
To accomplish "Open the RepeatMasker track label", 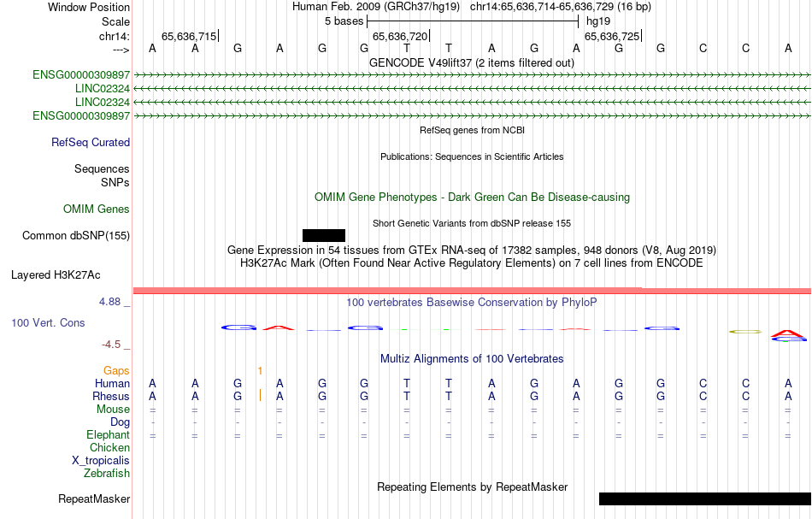I will (x=94, y=498).
